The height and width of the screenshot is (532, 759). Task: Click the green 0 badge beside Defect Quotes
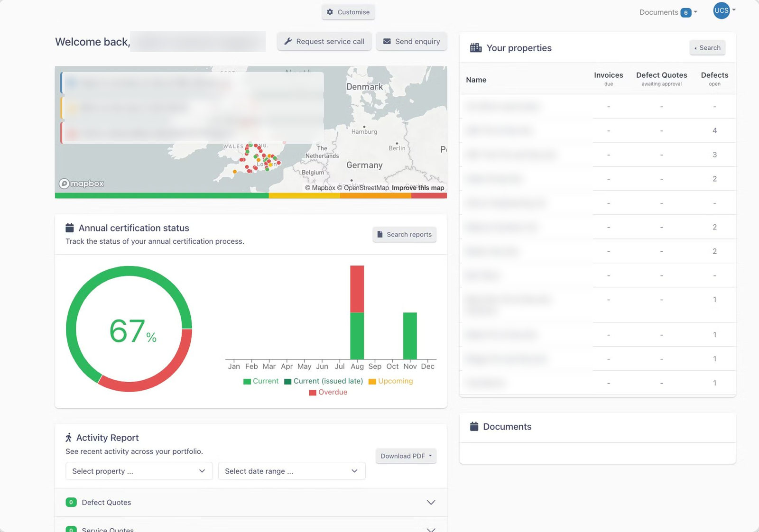71,503
